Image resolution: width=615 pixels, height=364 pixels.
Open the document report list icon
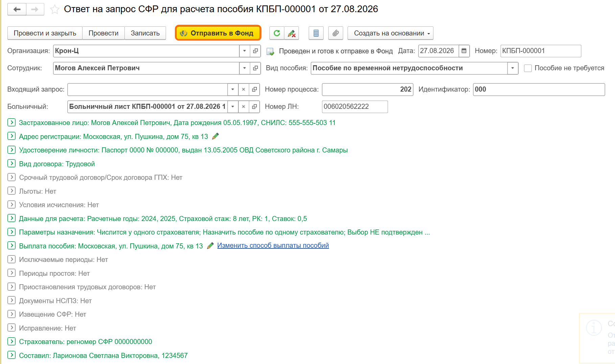pos(316,33)
